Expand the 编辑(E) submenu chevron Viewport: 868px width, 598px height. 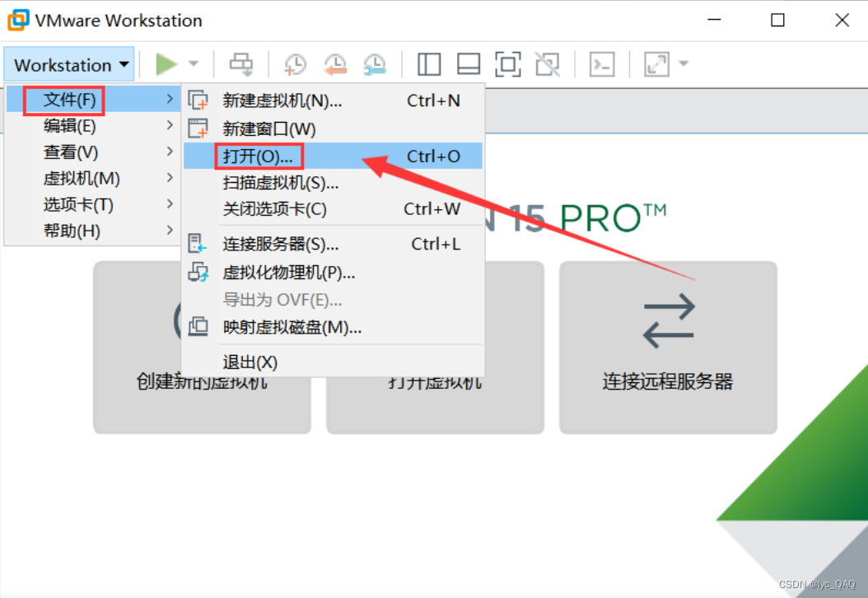coord(170,125)
